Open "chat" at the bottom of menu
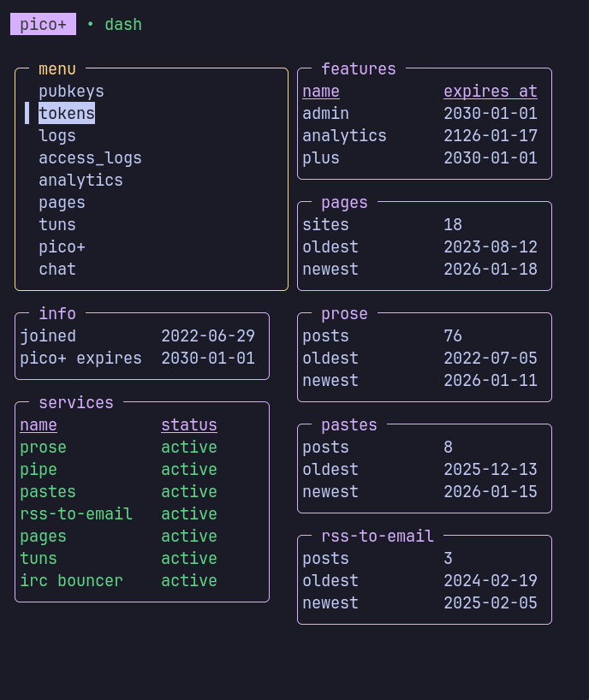589x700 pixels. pos(57,269)
